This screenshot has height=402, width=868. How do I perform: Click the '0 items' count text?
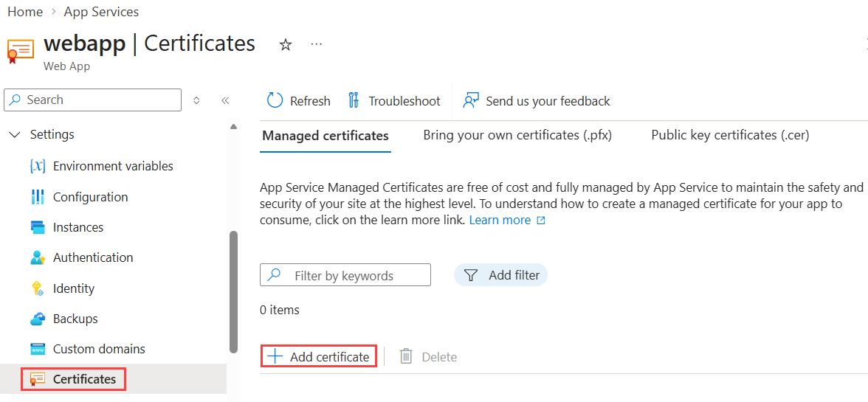pyautogui.click(x=280, y=310)
